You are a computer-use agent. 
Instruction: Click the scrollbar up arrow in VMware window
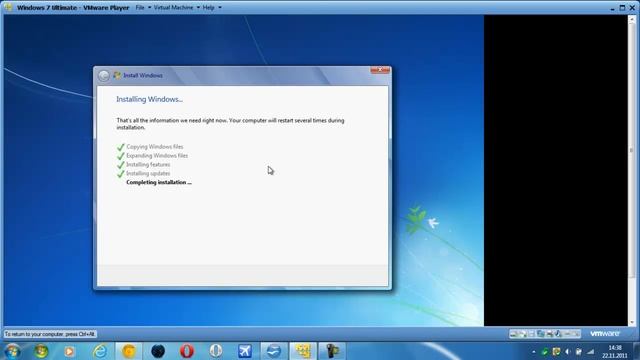pyautogui.click(x=632, y=19)
